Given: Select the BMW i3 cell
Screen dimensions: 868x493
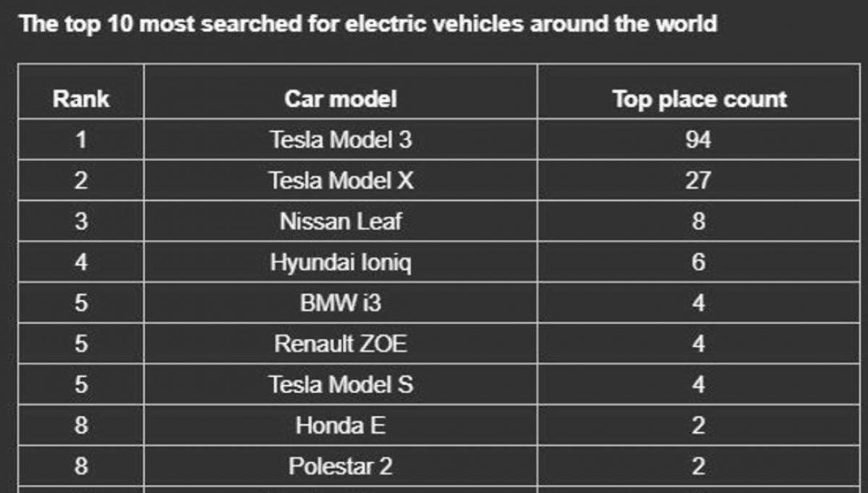Looking at the screenshot, I should pos(340,303).
